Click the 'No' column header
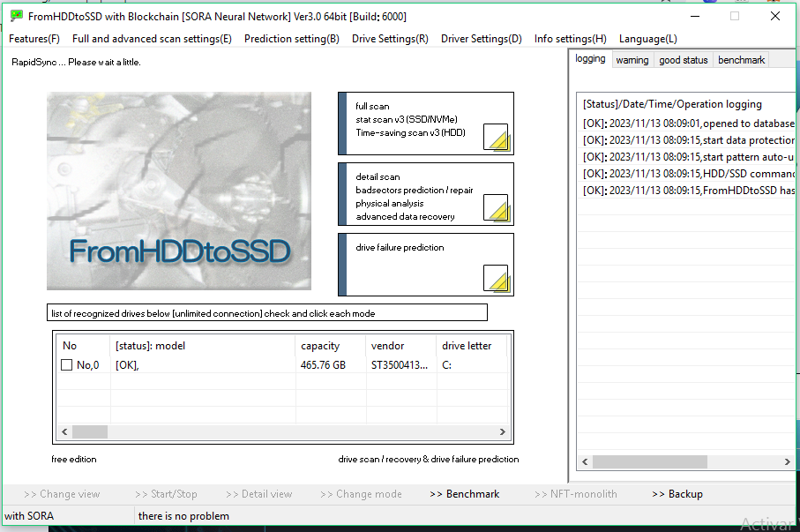This screenshot has width=800, height=532. coord(83,346)
